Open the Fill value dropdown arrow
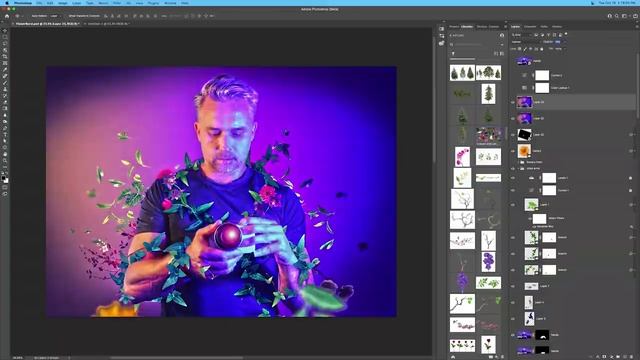640x360 pixels. [564, 49]
